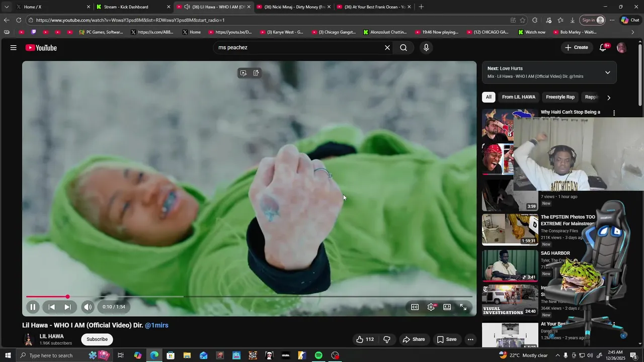The width and height of the screenshot is (644, 362).
Task: Pause the video
Action: (33, 307)
